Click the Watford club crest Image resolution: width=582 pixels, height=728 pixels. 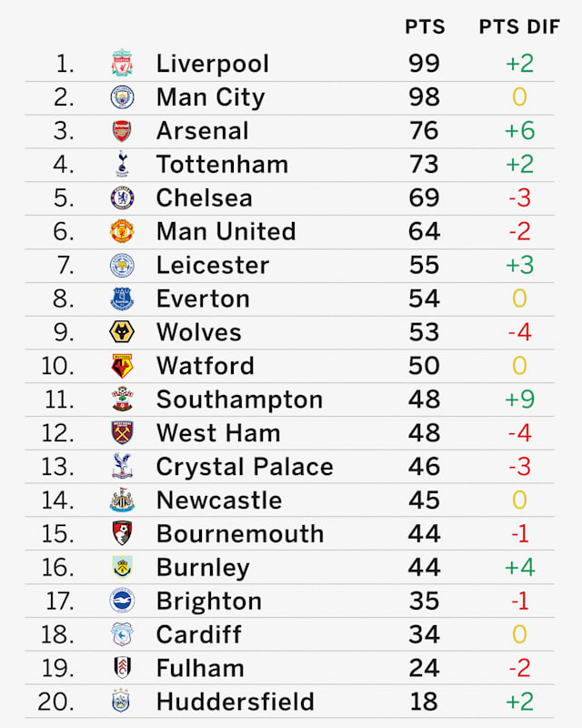pyautogui.click(x=122, y=366)
